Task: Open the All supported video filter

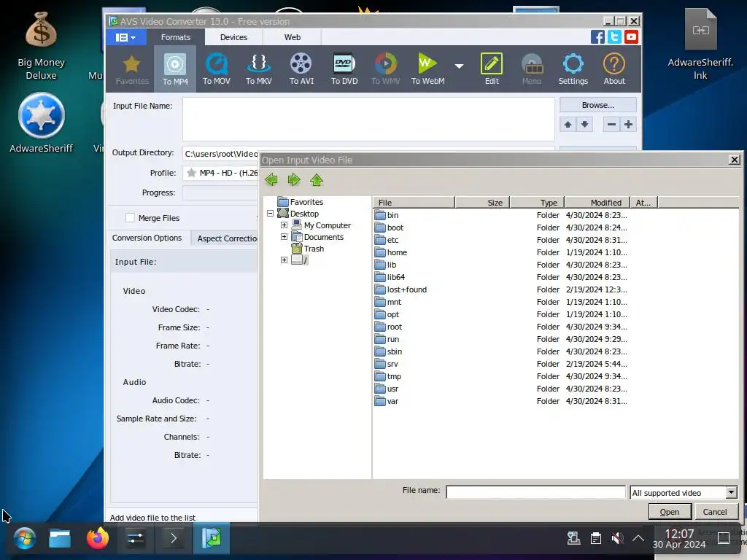Action: pos(684,493)
